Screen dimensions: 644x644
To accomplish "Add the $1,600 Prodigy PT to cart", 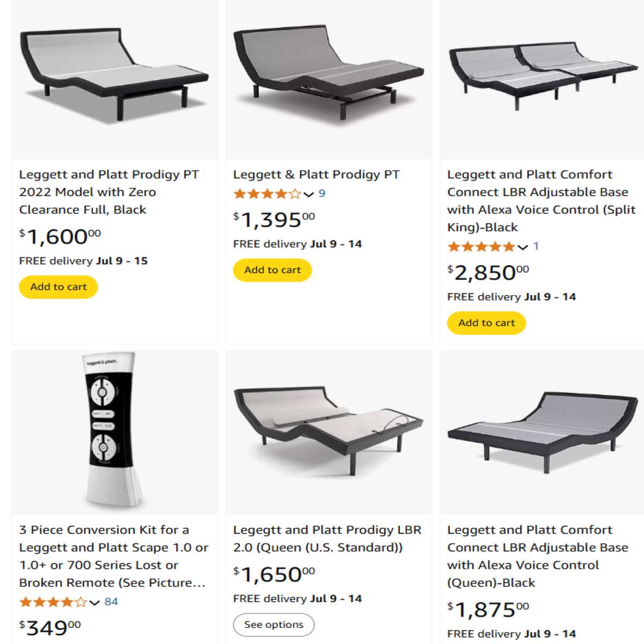I will [58, 287].
